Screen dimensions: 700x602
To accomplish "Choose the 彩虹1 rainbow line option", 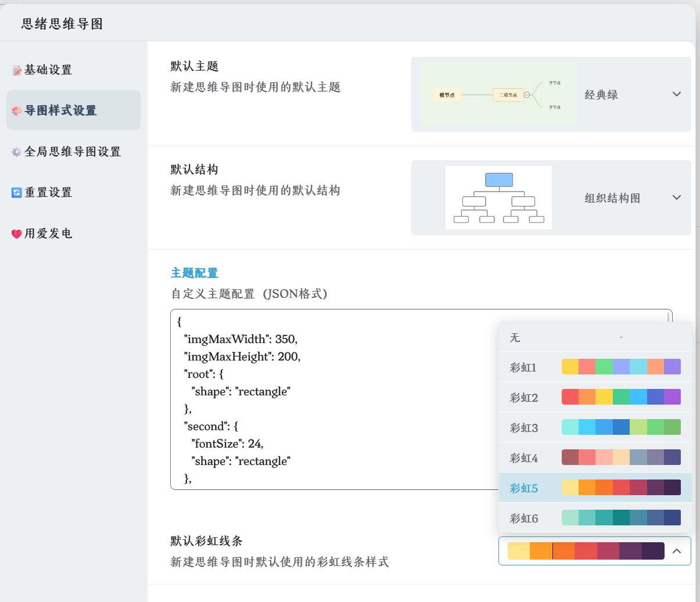I will click(x=595, y=367).
